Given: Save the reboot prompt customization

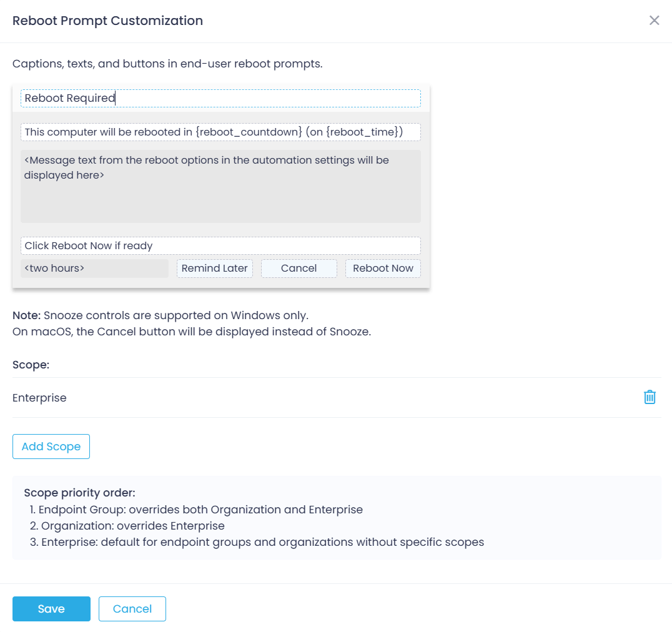Looking at the screenshot, I should pyautogui.click(x=51, y=608).
